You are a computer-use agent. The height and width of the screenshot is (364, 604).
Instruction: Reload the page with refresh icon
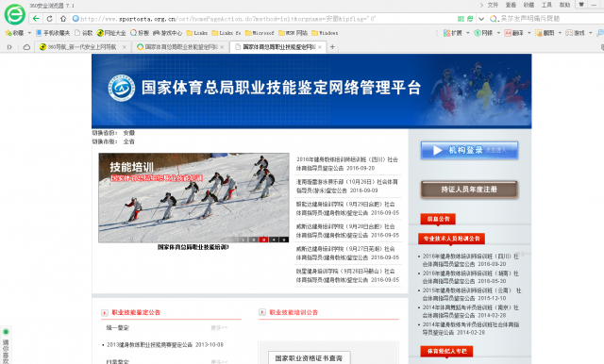[x=50, y=19]
